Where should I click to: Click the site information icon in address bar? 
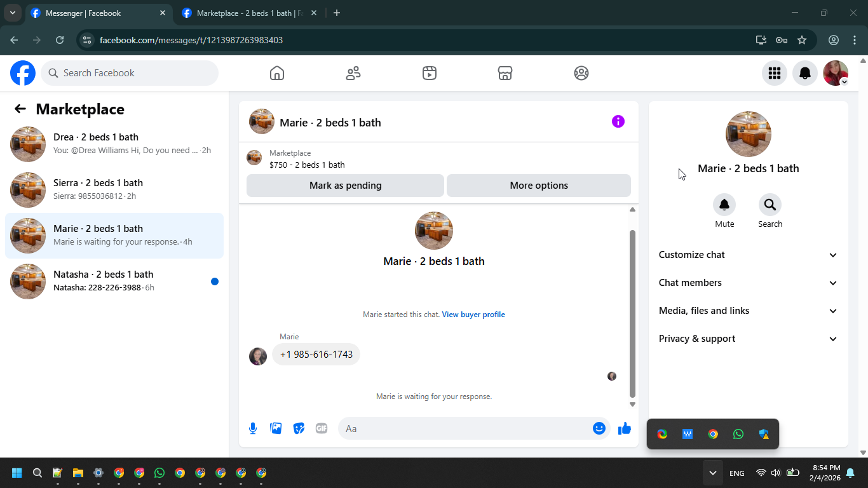(88, 40)
